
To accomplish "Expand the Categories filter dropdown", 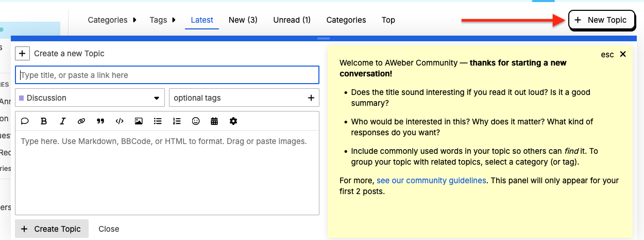I will 112,20.
